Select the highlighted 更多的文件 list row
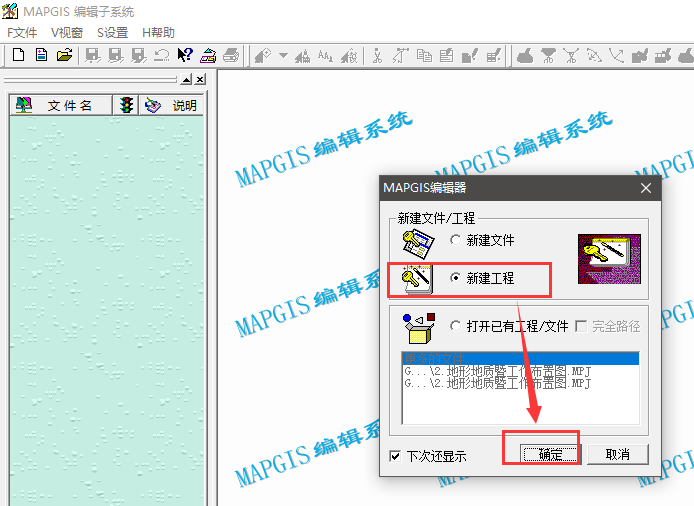This screenshot has height=506, width=694. tap(520, 359)
